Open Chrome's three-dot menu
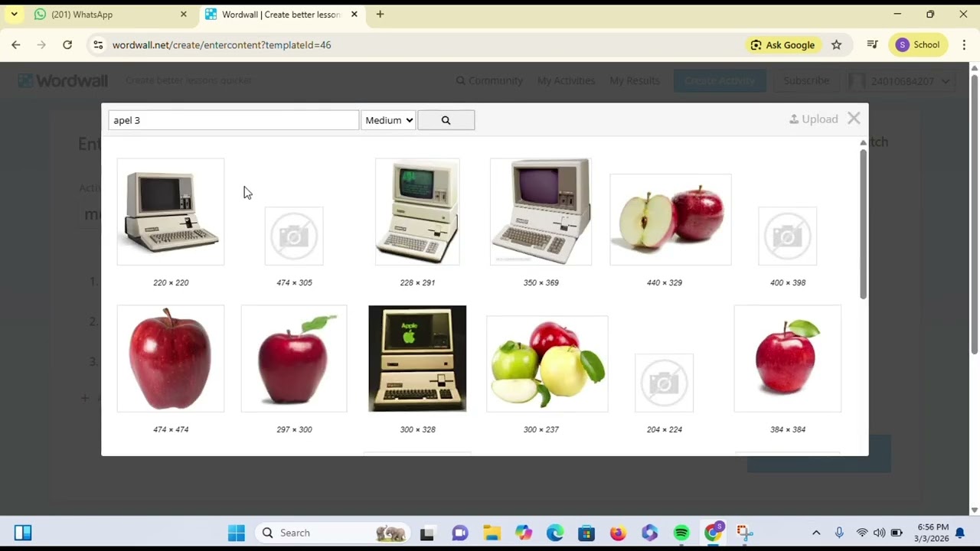This screenshot has width=980, height=551. 964,45
